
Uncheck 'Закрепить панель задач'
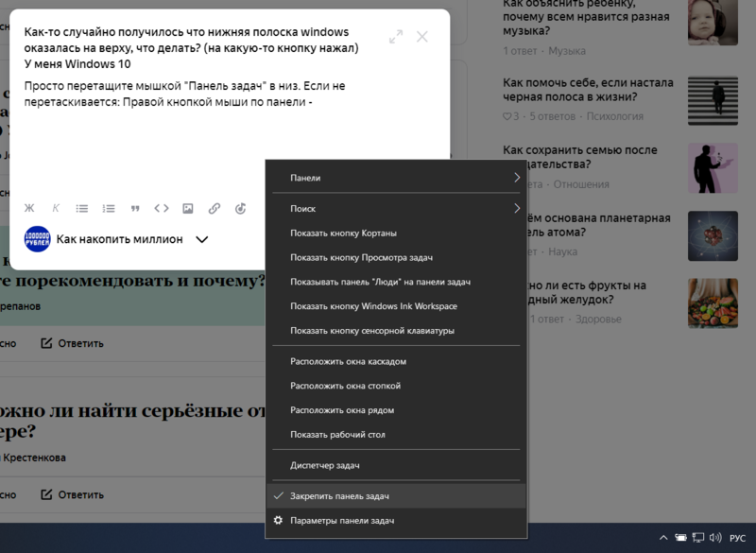396,496
